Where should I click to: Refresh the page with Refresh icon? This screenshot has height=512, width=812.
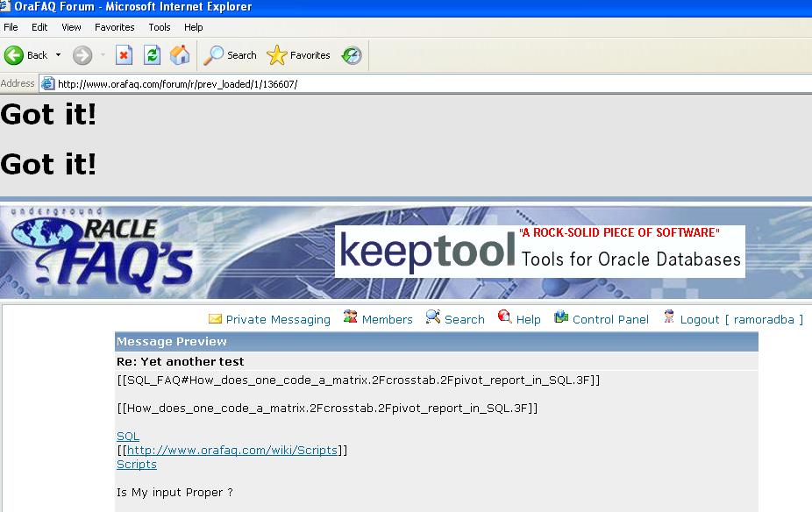(152, 55)
